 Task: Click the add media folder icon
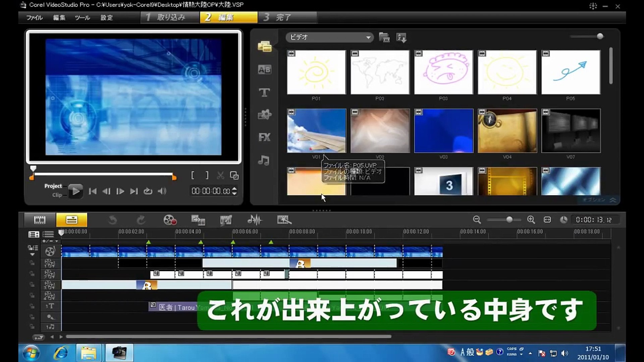pos(384,37)
